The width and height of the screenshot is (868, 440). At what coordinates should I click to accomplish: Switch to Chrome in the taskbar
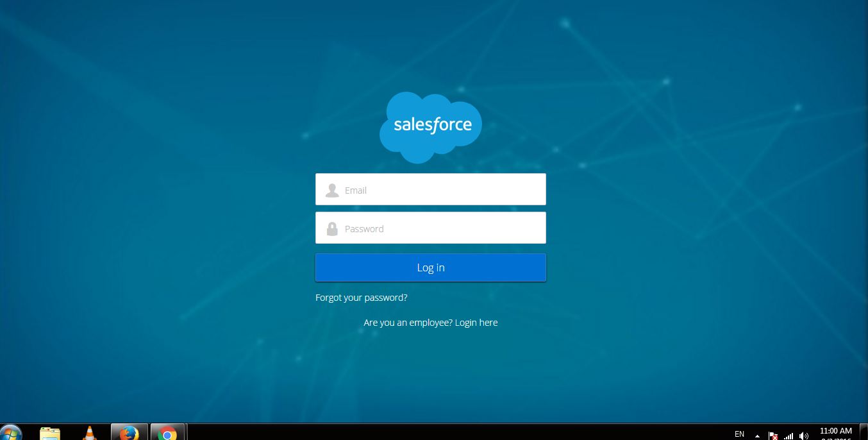(168, 432)
